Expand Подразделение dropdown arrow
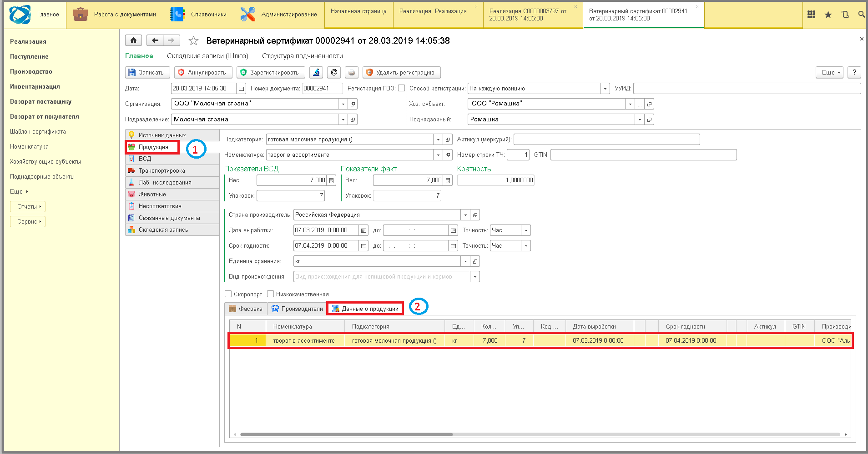 (x=343, y=120)
